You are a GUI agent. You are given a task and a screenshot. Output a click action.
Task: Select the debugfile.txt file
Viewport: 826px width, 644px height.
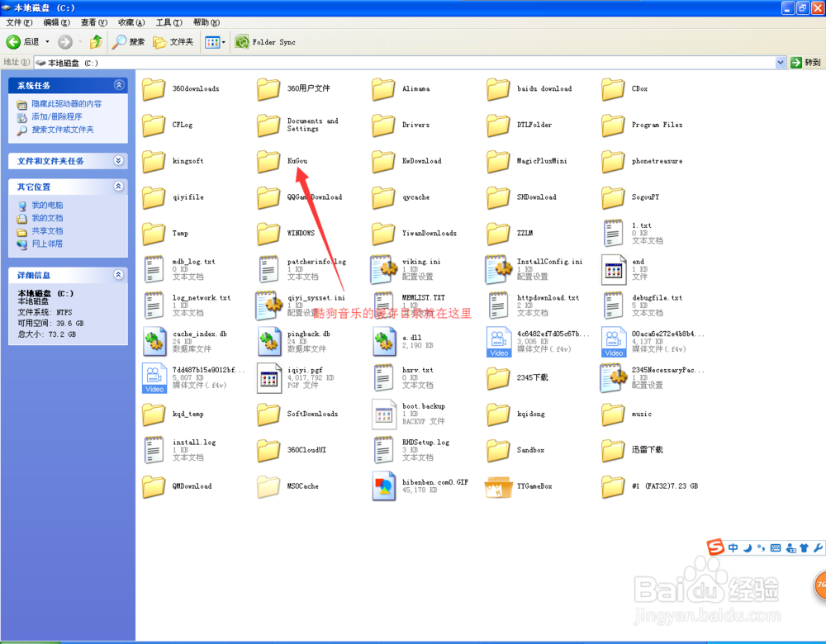(x=643, y=305)
